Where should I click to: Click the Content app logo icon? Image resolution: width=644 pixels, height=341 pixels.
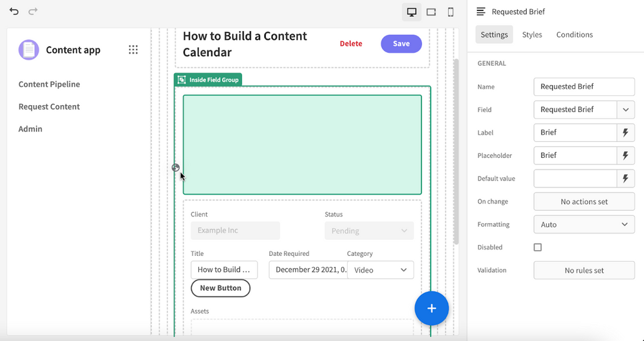point(29,50)
